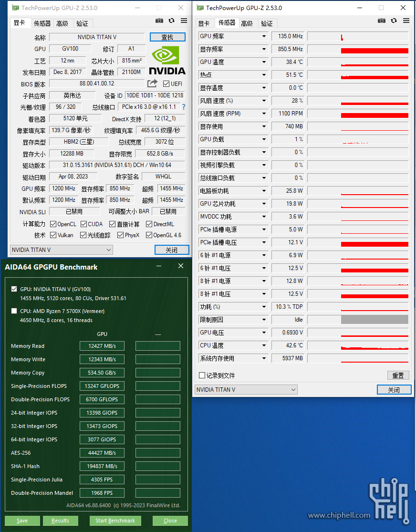
Task: Open GPU 负载 sensor dropdown arrow
Action: click(264, 139)
